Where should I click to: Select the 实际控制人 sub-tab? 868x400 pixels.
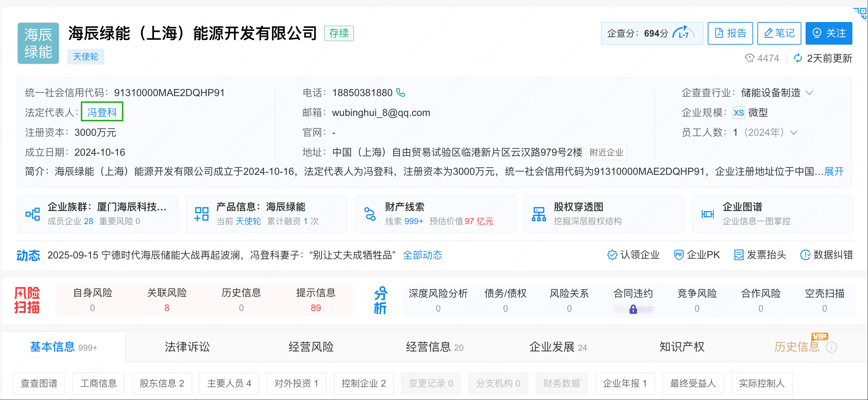[762, 383]
